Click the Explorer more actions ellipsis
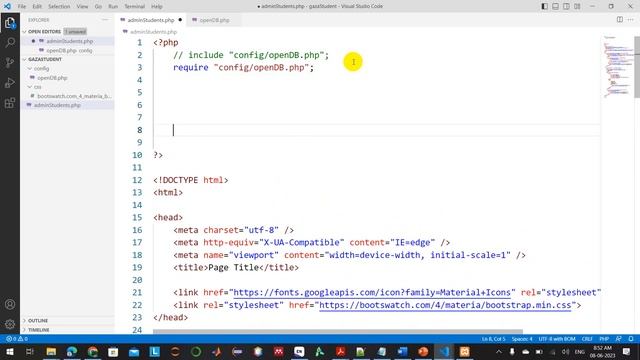The width and height of the screenshot is (640, 360). (105, 20)
